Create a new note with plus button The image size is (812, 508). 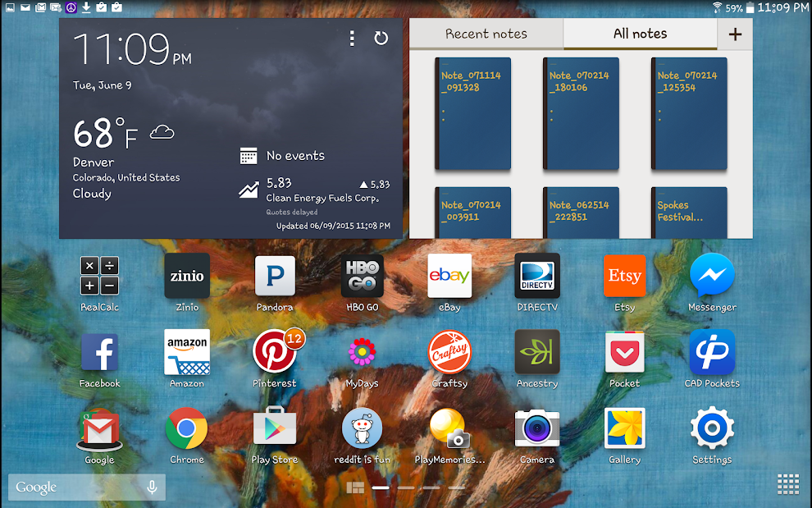735,34
